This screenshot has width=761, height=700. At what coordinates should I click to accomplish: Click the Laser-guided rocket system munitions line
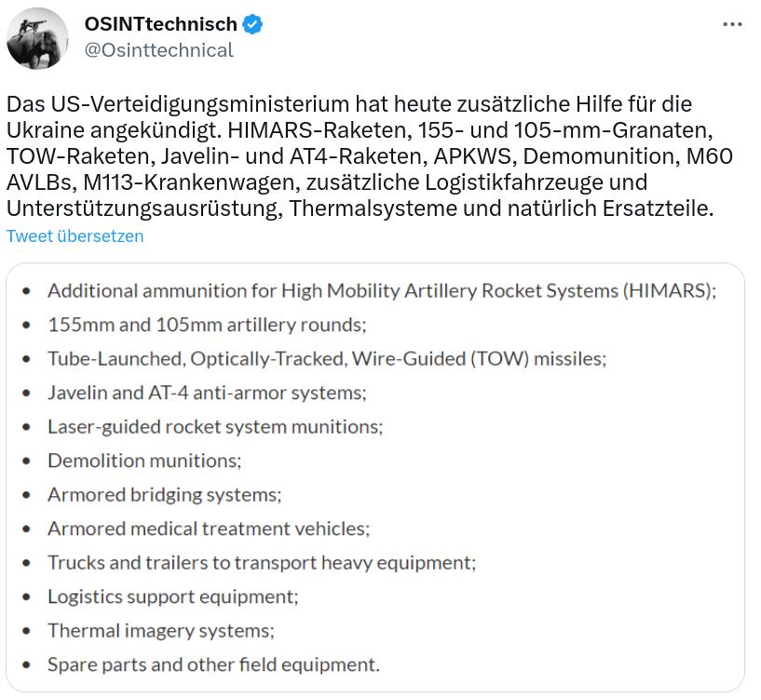215,427
